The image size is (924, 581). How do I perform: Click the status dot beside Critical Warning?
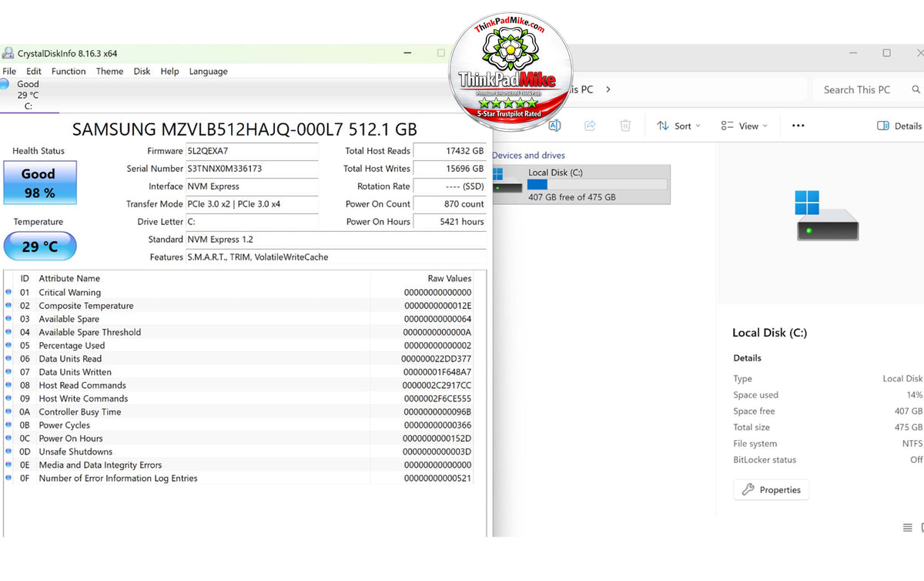coord(8,293)
